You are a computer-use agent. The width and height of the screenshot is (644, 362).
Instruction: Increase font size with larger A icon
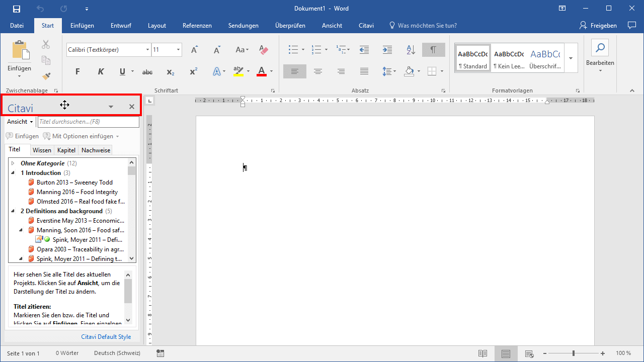coord(194,50)
